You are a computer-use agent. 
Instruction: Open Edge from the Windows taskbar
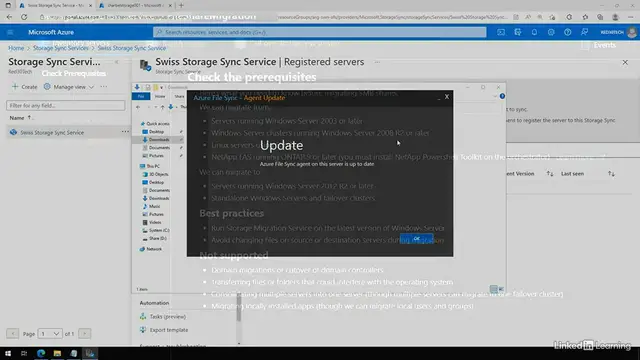41,353
